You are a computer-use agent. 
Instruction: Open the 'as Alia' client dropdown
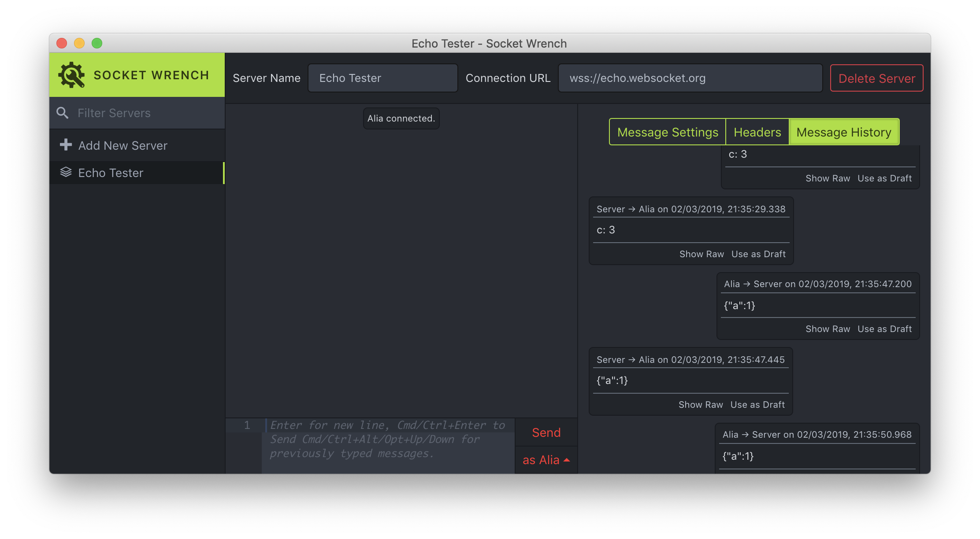tap(546, 460)
